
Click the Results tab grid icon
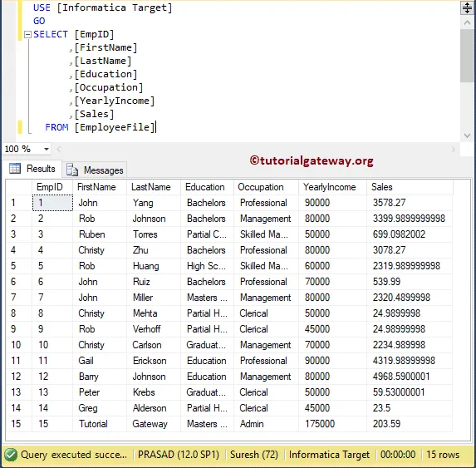pos(15,168)
